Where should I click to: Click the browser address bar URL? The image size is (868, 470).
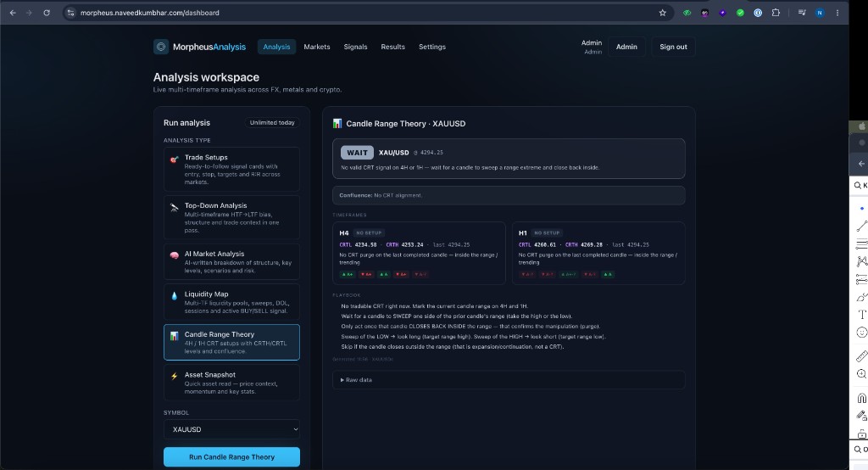(x=149, y=13)
